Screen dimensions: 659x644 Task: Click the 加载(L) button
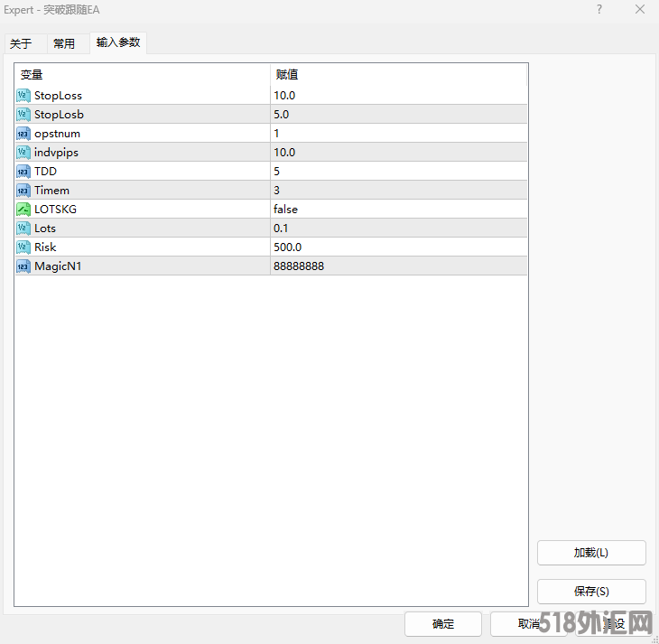tap(591, 553)
